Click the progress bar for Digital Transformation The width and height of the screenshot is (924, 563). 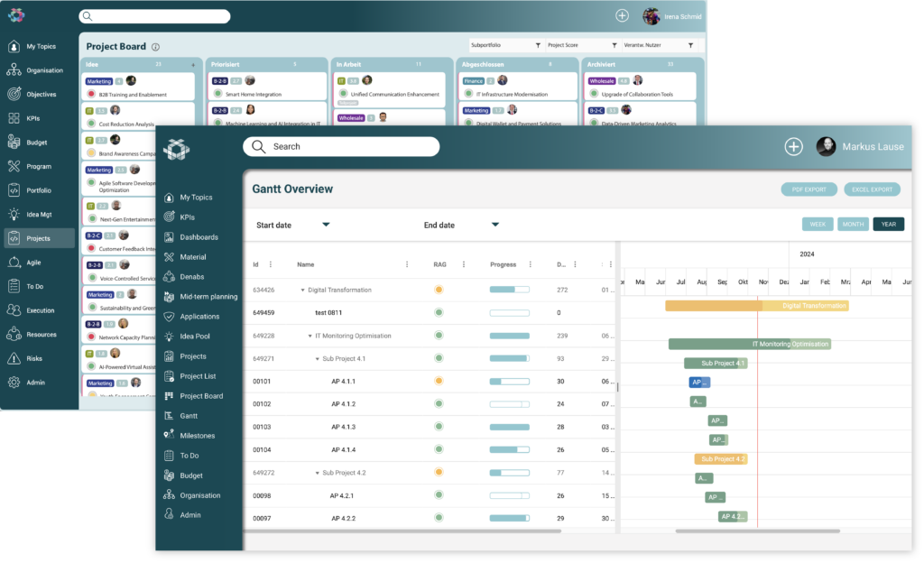(508, 290)
